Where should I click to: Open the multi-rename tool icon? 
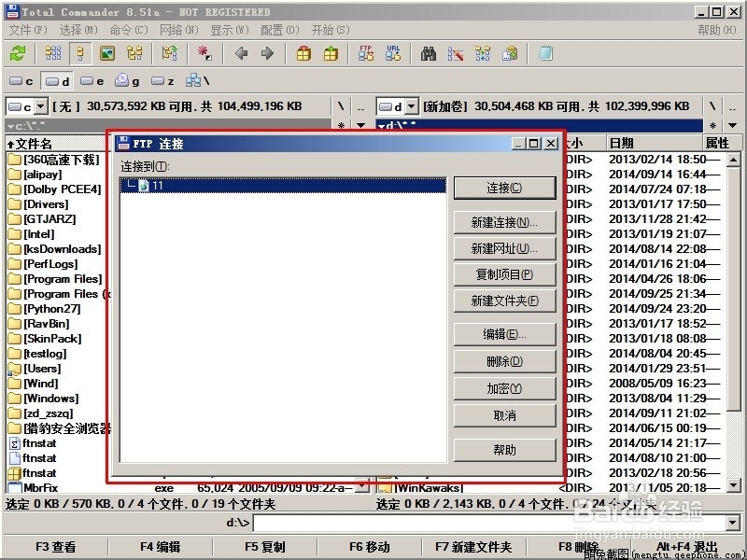pos(456,53)
